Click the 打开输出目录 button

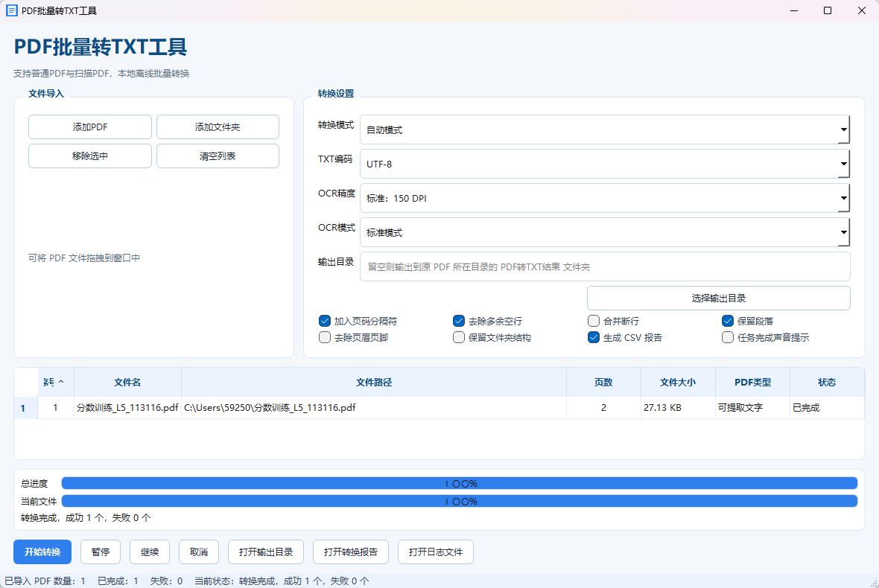266,552
